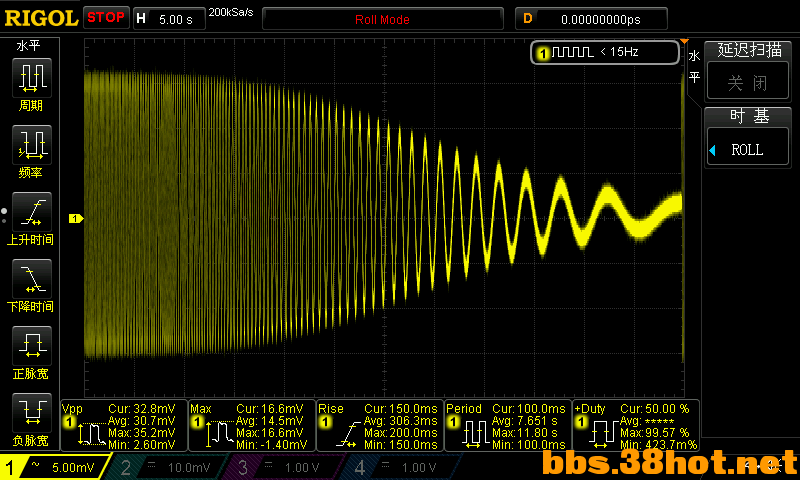Click the 200kSa/s sample rate readout
The image size is (800, 480).
pos(231,12)
